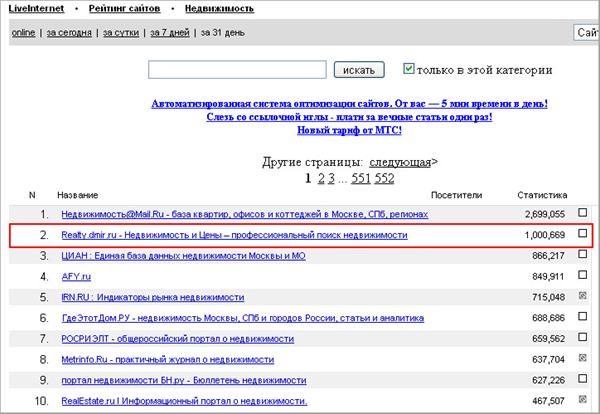Tick the statistics checkbox for БН.ру
The height and width of the screenshot is (414, 600).
tap(582, 378)
